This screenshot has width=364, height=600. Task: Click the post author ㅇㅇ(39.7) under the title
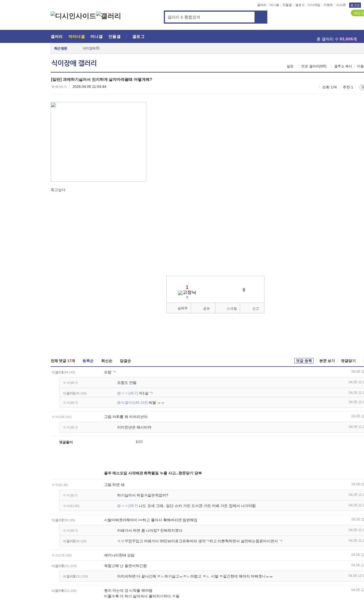tap(59, 87)
